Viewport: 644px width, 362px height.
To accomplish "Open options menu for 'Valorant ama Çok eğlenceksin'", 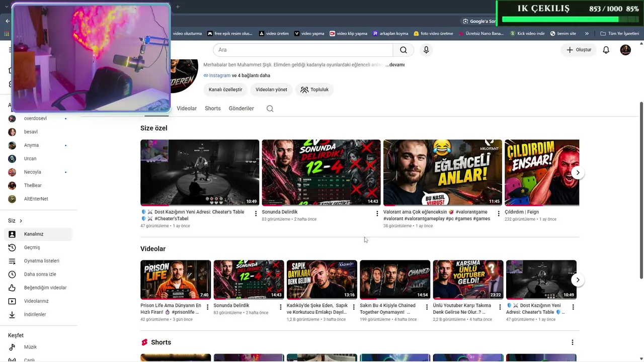I will [x=499, y=214].
